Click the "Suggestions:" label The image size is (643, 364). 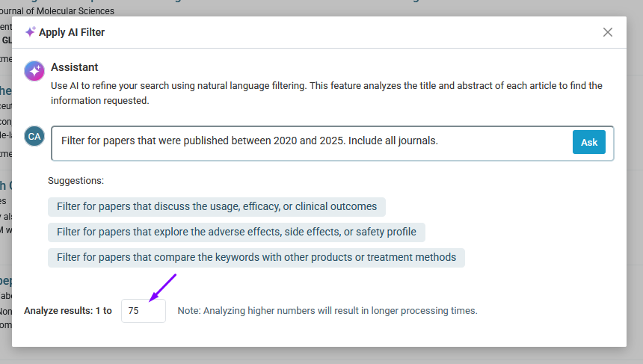click(76, 180)
